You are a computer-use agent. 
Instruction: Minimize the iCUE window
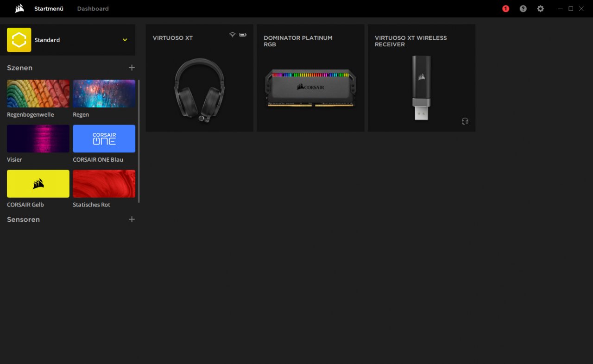561,8
